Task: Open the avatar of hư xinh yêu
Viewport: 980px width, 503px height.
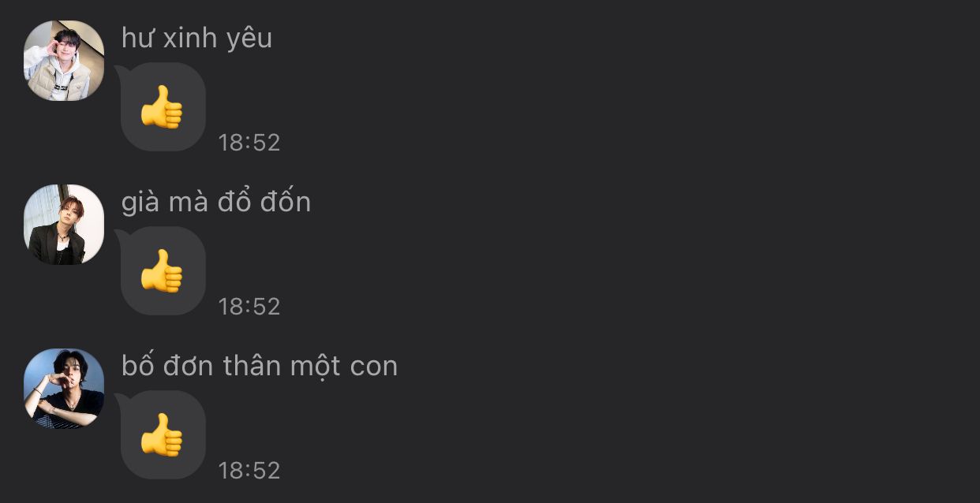Action: 64,61
